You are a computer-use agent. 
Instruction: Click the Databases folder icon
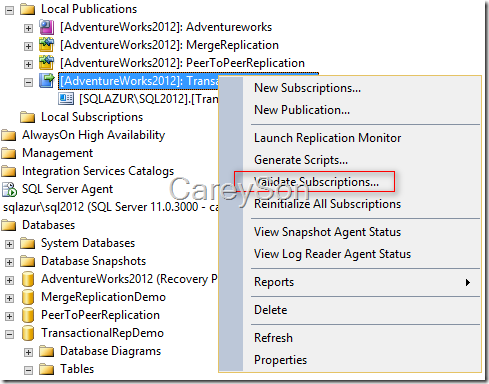pos(8,225)
